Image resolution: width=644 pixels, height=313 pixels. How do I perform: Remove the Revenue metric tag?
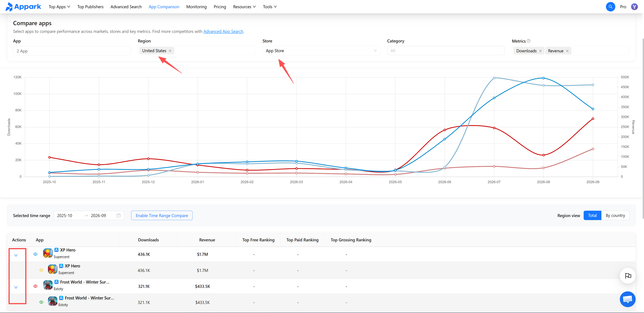pos(567,51)
